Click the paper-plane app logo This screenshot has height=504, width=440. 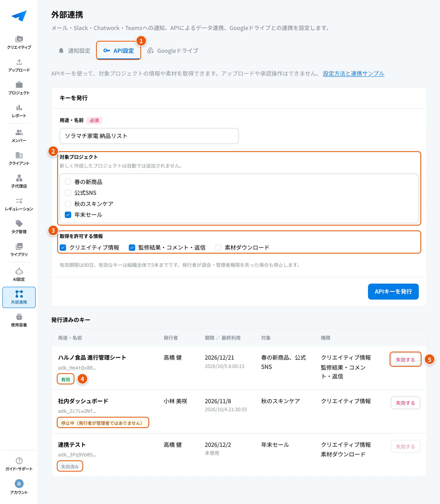click(19, 16)
